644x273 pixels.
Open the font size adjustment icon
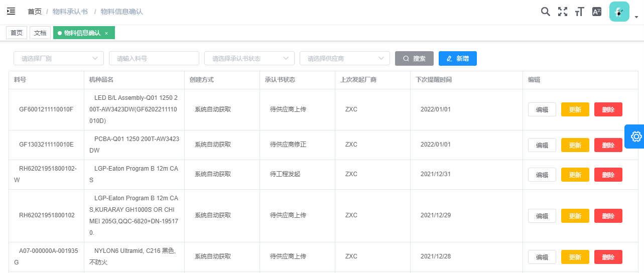point(580,12)
